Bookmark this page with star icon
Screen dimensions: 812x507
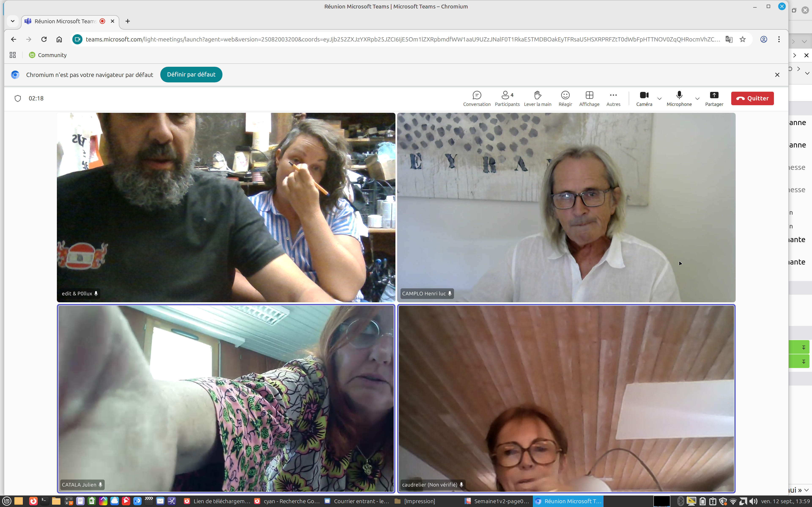[743, 39]
